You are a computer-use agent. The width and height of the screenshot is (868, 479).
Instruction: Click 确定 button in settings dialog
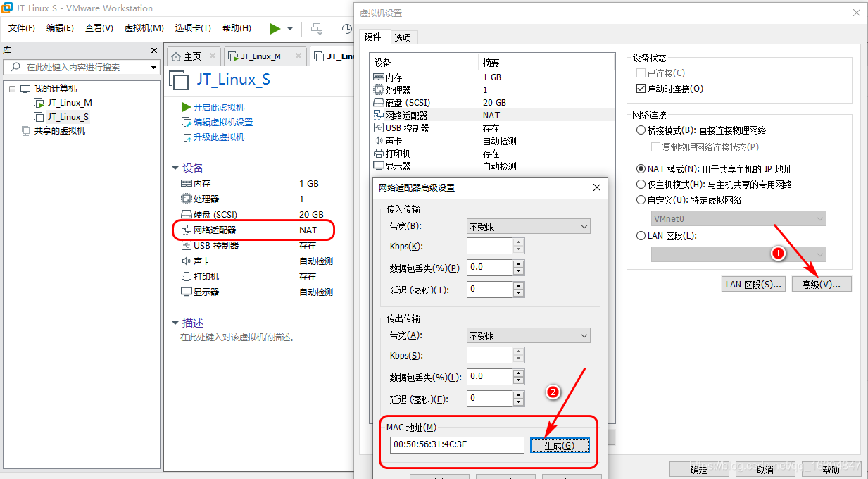point(699,470)
